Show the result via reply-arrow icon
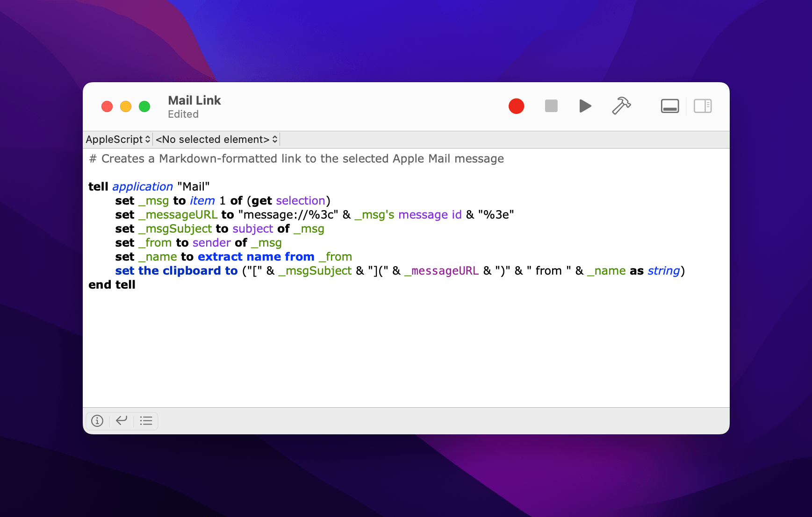This screenshot has height=517, width=812. (x=122, y=421)
